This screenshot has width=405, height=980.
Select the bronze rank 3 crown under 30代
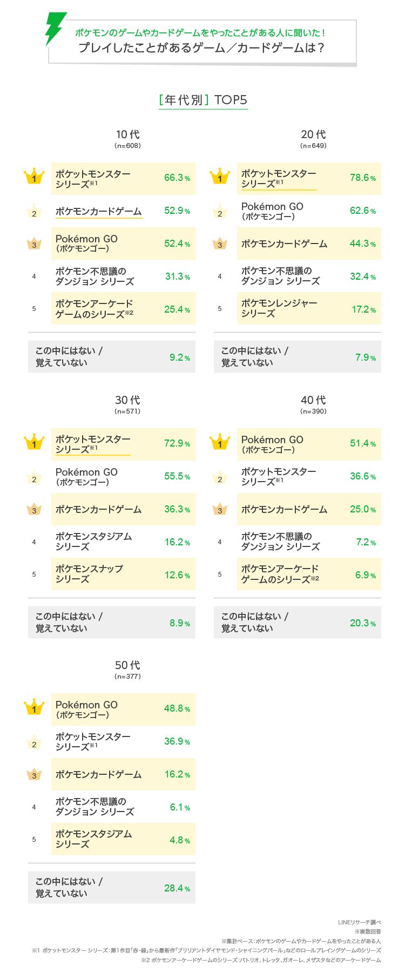pyautogui.click(x=34, y=509)
